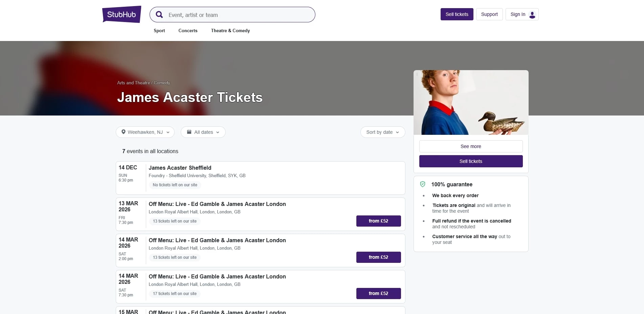This screenshot has height=314, width=644.
Task: Click from £52 for the 13 Mar show
Action: pos(378,221)
